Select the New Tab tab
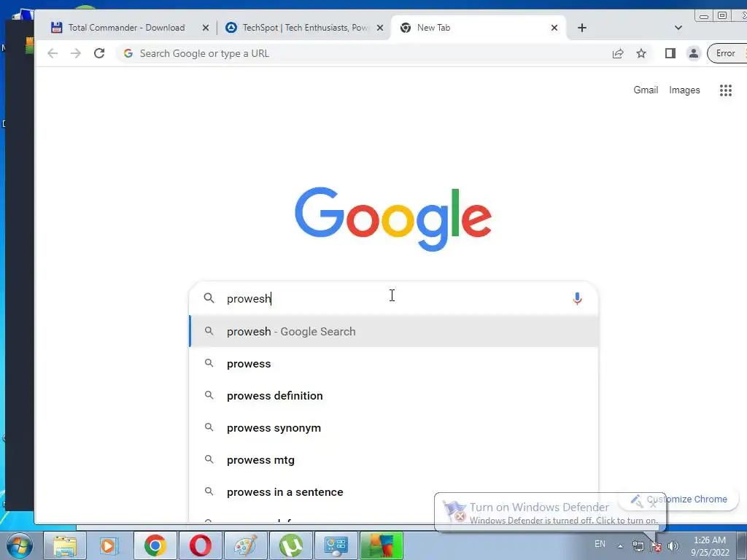Image resolution: width=747 pixels, height=560 pixels. pos(479,28)
